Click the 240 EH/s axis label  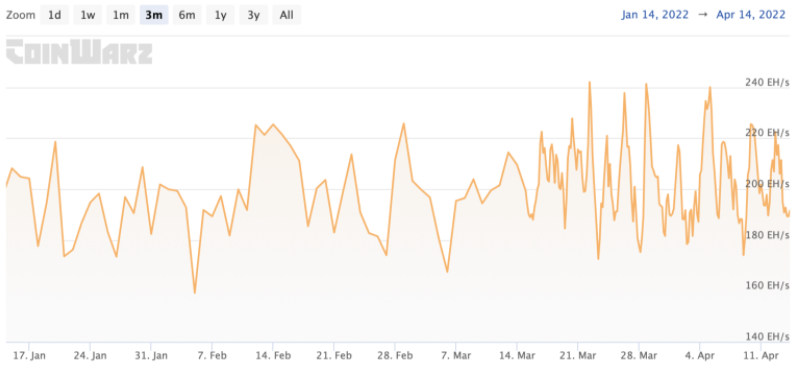click(x=767, y=82)
